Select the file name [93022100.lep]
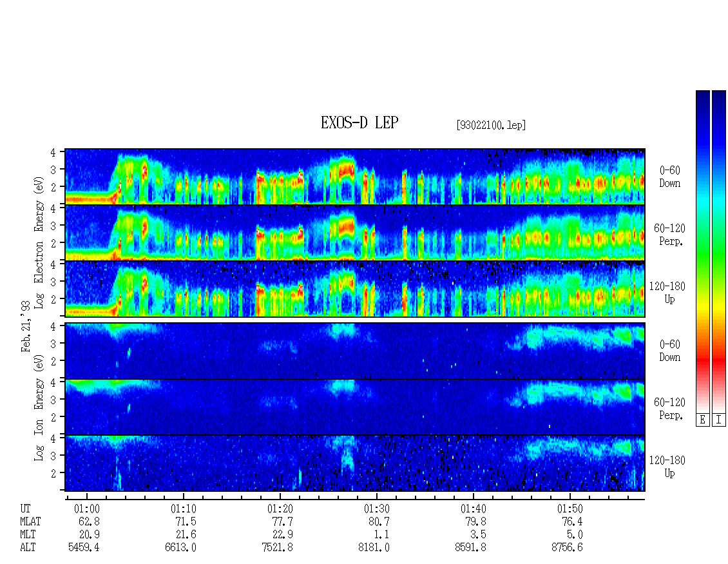The width and height of the screenshot is (728, 564). click(x=491, y=125)
